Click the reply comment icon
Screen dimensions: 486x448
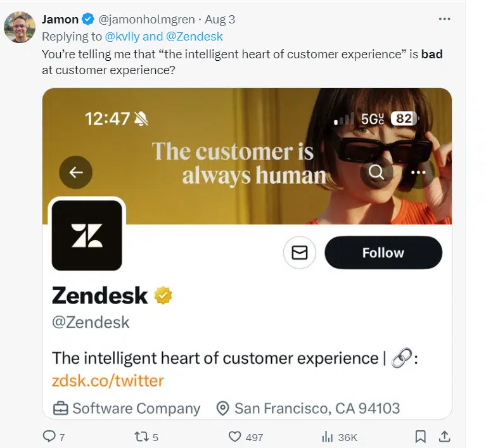click(49, 437)
